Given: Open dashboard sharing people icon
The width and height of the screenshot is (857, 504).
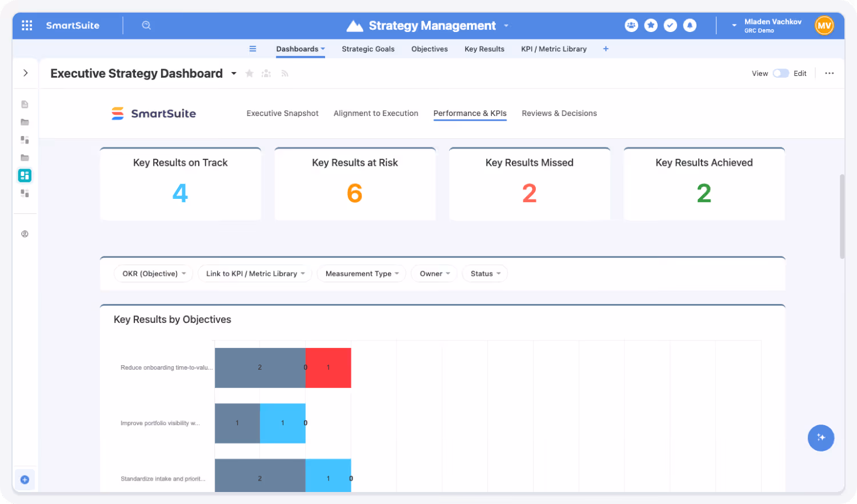Looking at the screenshot, I should 266,74.
